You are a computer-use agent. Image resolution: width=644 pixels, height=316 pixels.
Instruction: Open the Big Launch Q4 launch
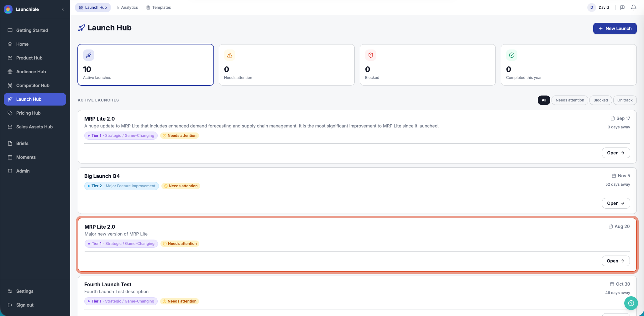616,203
